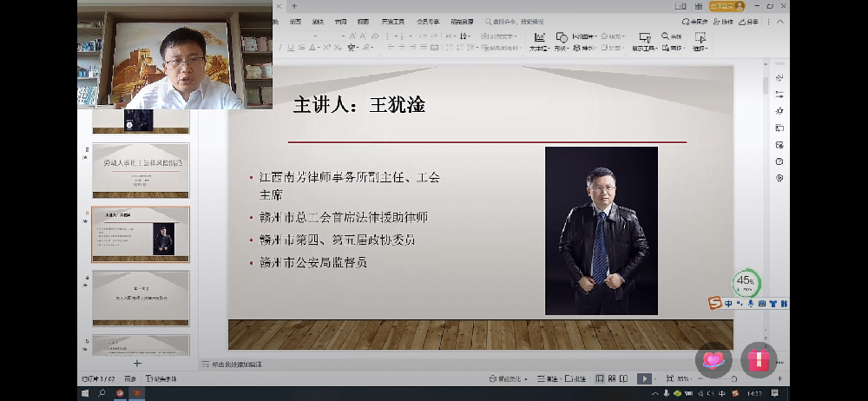This screenshot has height=401, width=868.
Task: Click the unsynced cloud status button
Action: (x=694, y=22)
